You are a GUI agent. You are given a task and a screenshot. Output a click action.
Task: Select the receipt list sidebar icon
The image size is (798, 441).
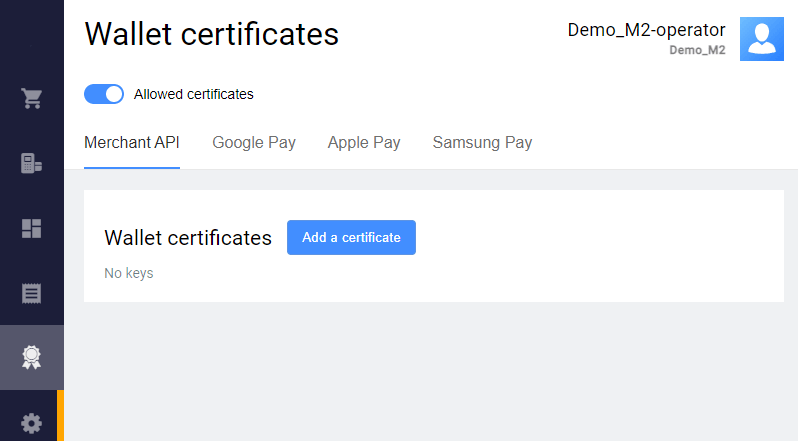click(31, 293)
